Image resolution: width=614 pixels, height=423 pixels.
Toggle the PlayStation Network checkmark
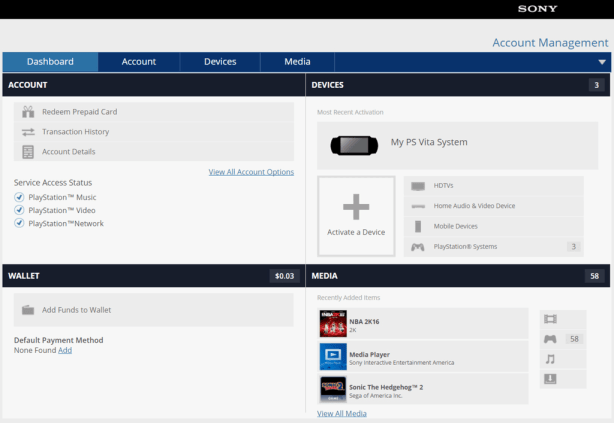19,223
